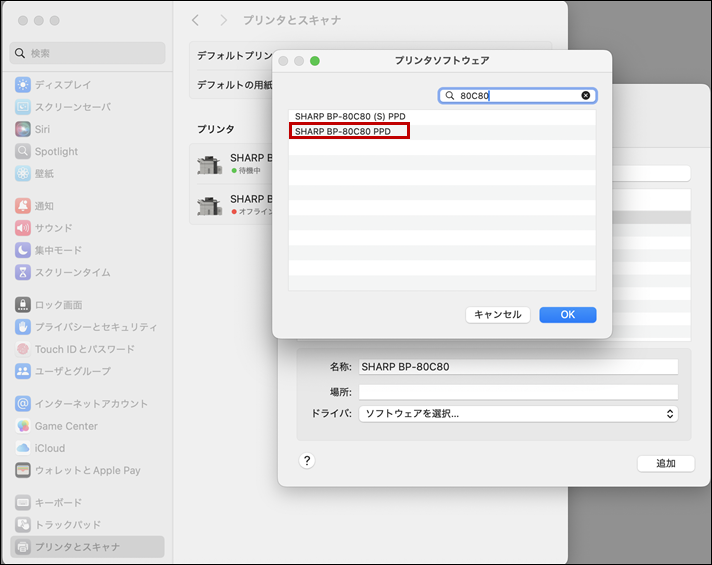The height and width of the screenshot is (565, 712).
Task: Open 壁紙 settings in sidebar
Action: click(x=34, y=173)
